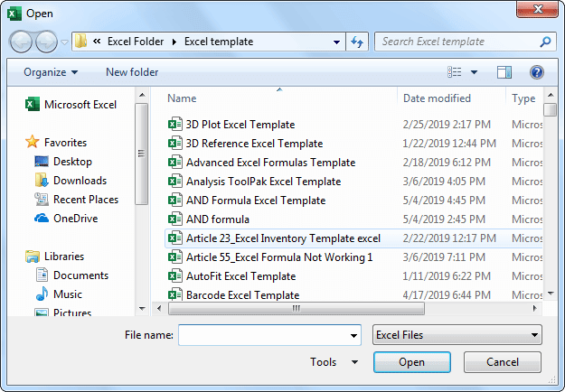Screen dimensions: 565x392
Task: Click Excel icon of 3D Plot Excel Template
Action: [x=175, y=124]
